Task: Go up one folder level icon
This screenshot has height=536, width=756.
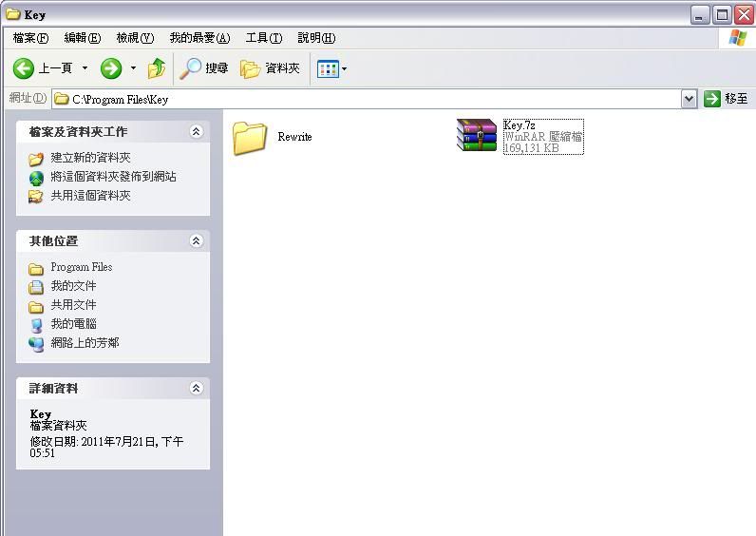Action: pyautogui.click(x=157, y=68)
